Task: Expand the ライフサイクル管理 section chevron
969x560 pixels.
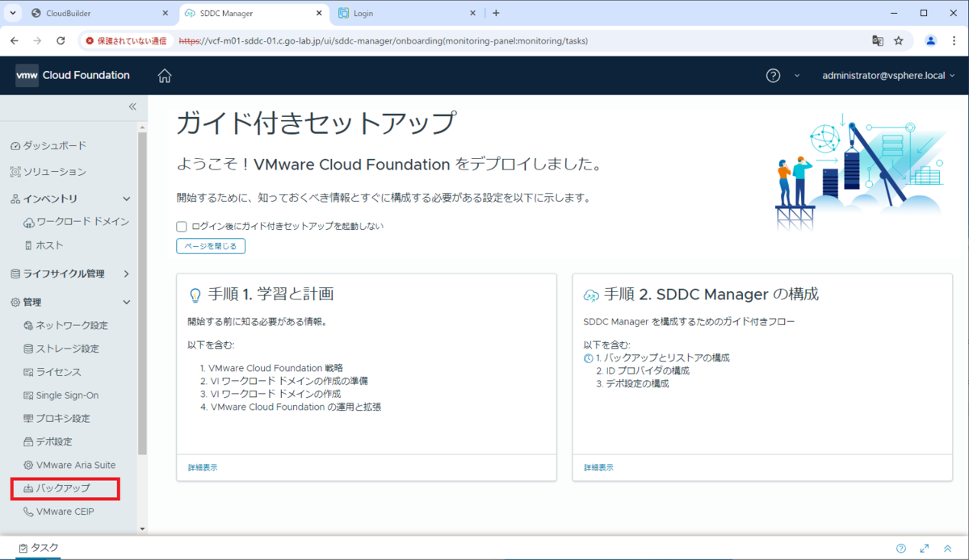Action: [x=126, y=274]
